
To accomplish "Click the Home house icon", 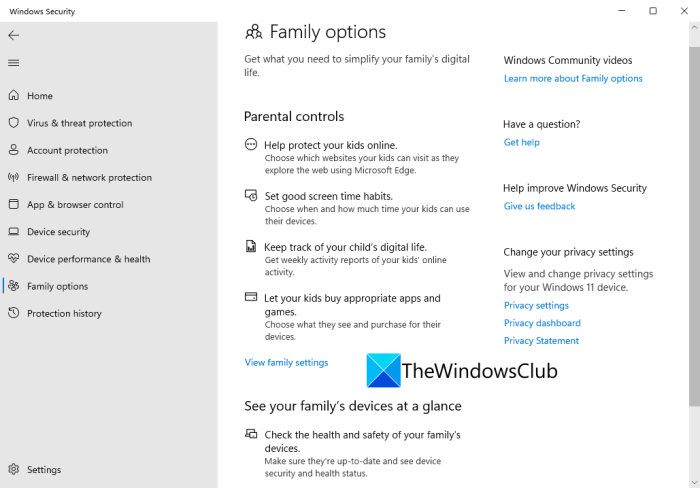I will point(14,96).
